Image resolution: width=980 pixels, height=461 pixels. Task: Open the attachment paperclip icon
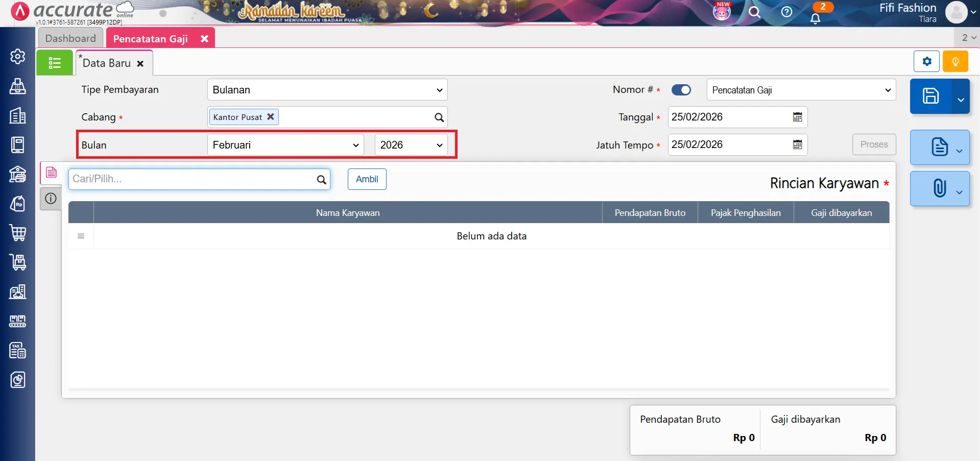pyautogui.click(x=939, y=188)
